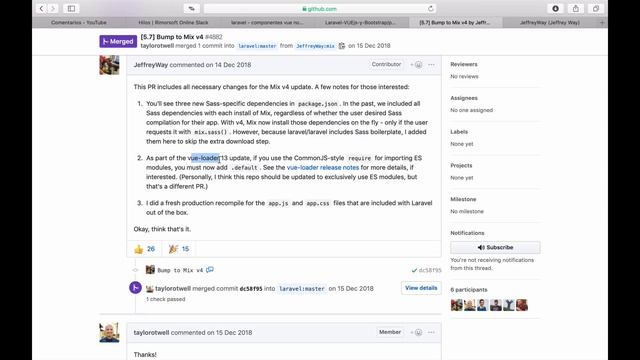Switch to Comentarios - YouTube tab
Screen dimensions: 640x360
(79, 22)
